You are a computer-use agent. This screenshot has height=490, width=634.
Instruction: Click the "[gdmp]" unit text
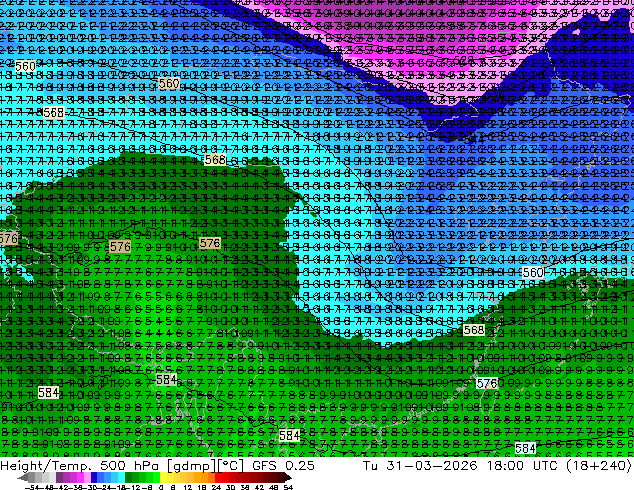click(191, 466)
